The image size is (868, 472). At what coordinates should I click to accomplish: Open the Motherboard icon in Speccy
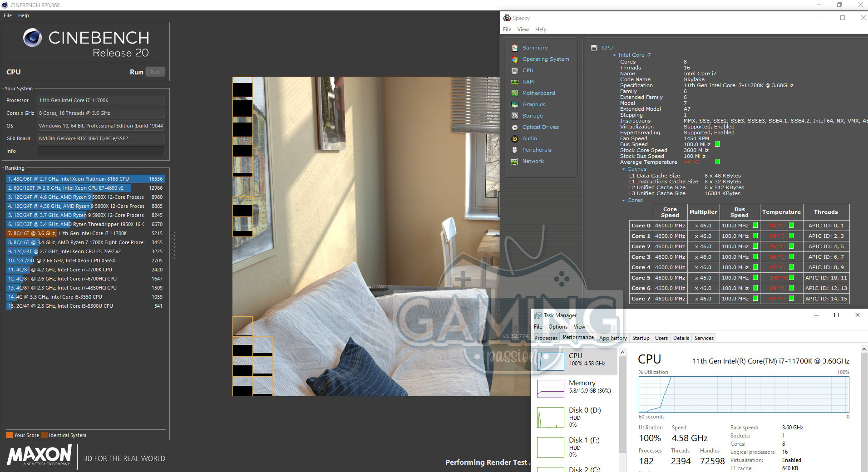pyautogui.click(x=514, y=93)
